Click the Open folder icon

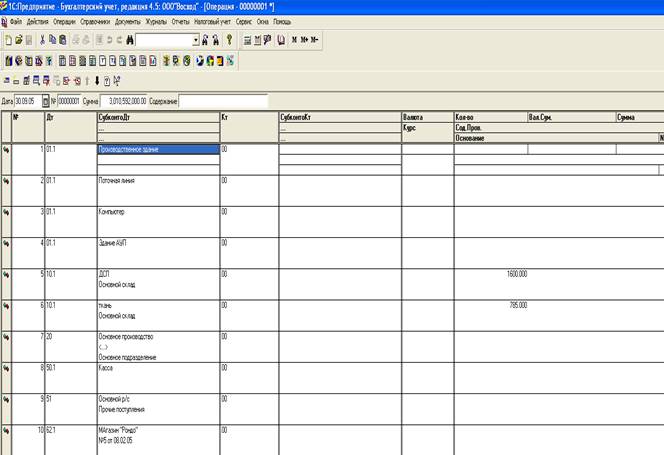(x=17, y=40)
